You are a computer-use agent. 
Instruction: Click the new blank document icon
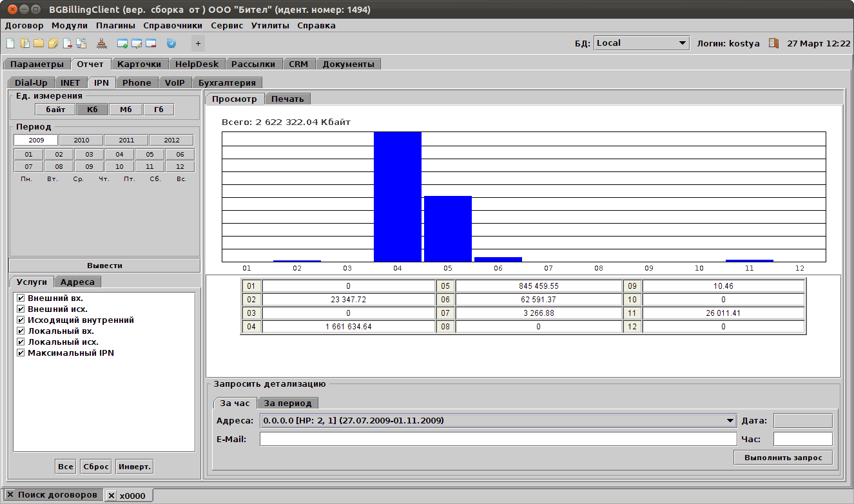point(10,44)
